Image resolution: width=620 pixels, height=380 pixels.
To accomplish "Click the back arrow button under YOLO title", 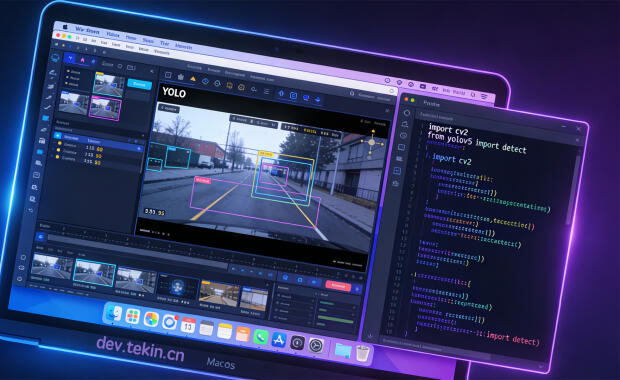I will click(x=169, y=108).
